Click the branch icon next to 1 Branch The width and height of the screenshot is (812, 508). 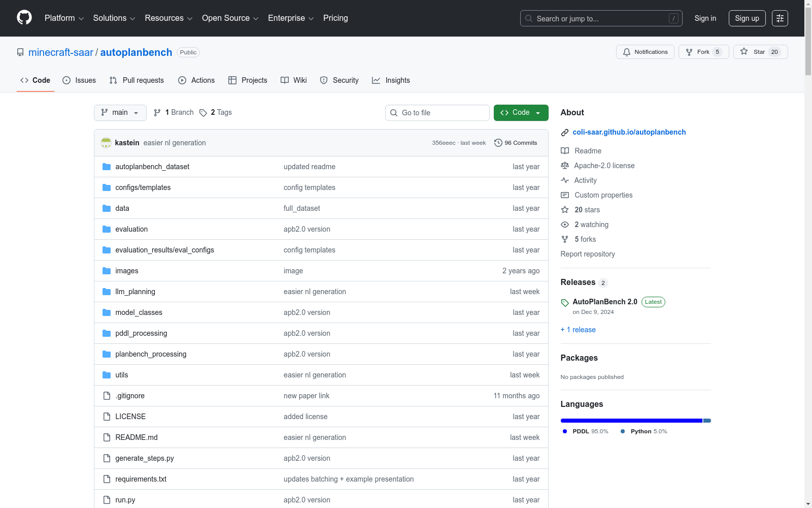click(x=157, y=113)
